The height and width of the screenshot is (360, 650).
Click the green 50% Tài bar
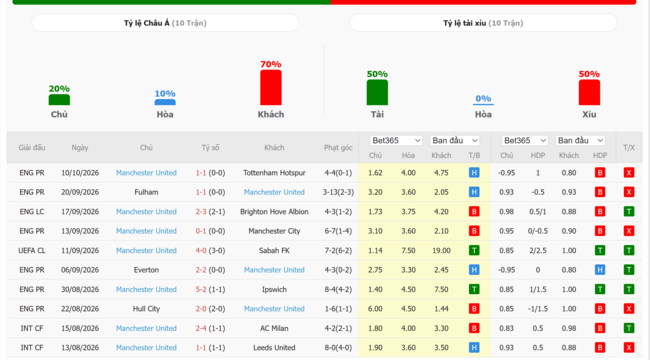[x=377, y=92]
